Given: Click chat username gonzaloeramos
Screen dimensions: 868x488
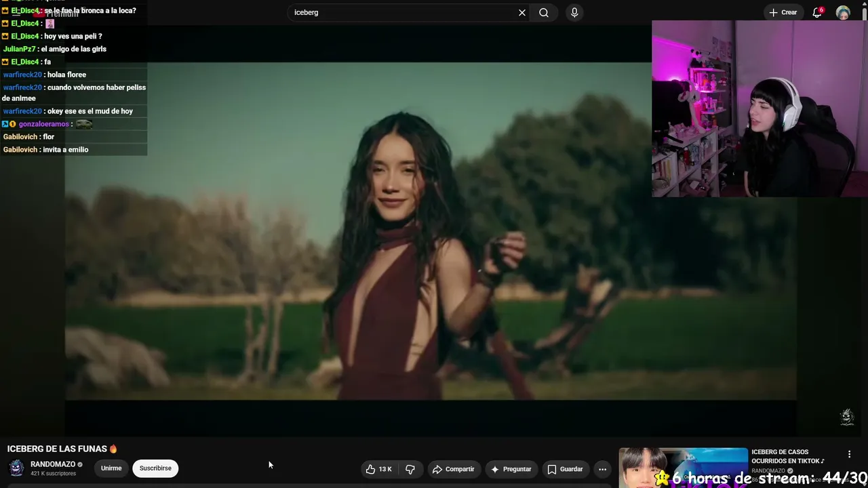Looking at the screenshot, I should tap(44, 124).
